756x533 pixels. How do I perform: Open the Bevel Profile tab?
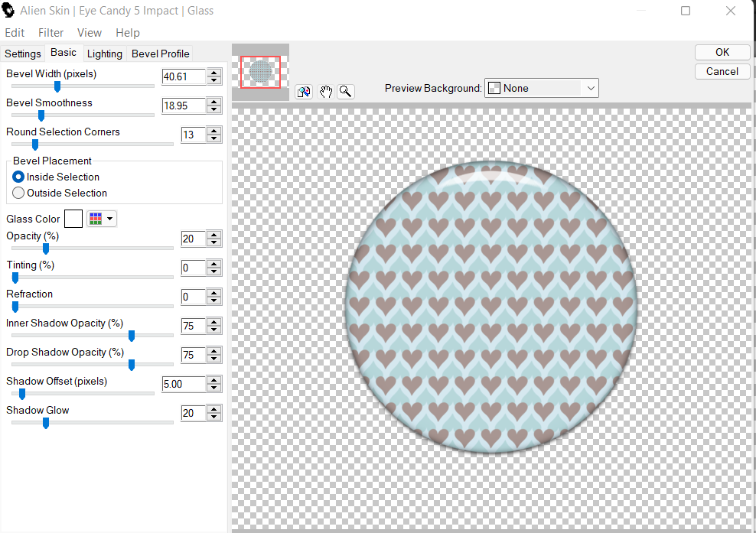[161, 54]
